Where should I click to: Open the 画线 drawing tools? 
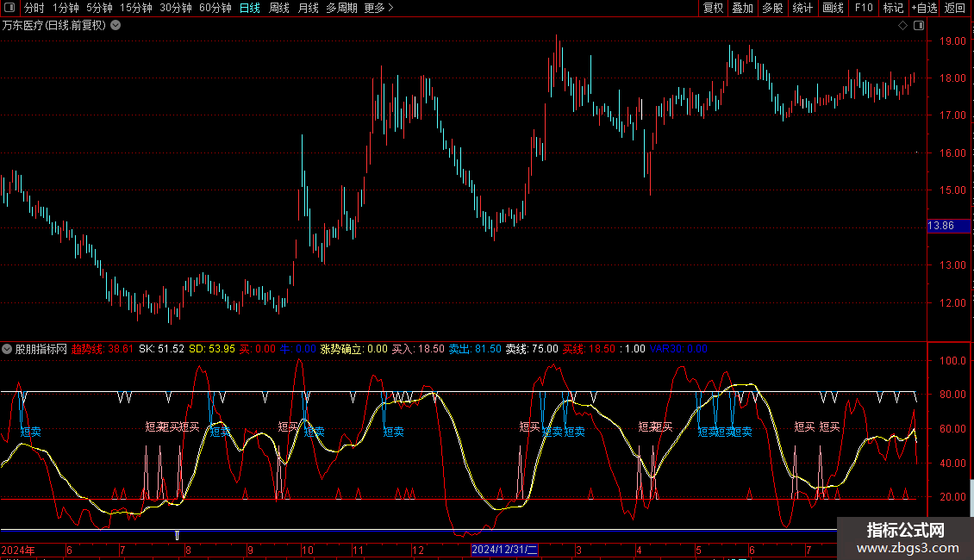pos(833,8)
